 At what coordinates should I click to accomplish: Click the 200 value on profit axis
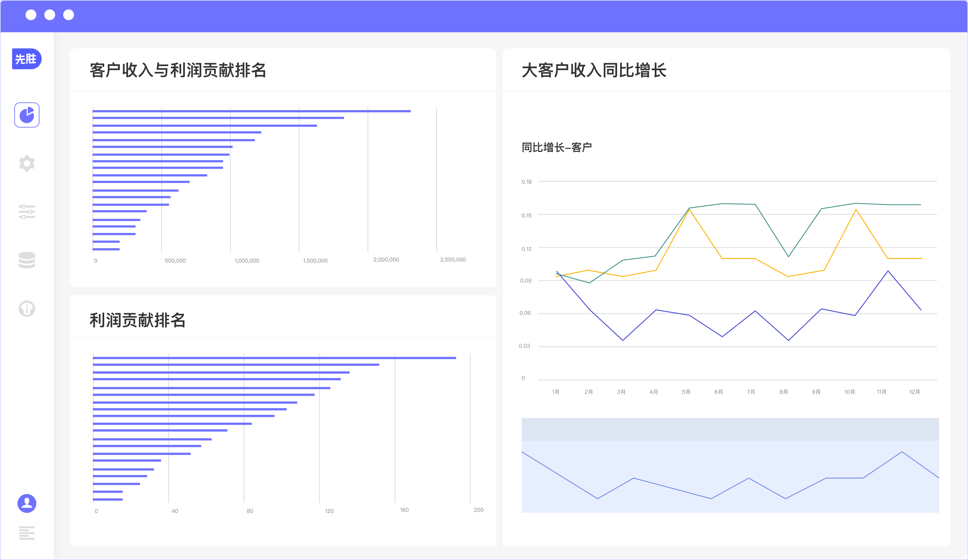point(479,510)
